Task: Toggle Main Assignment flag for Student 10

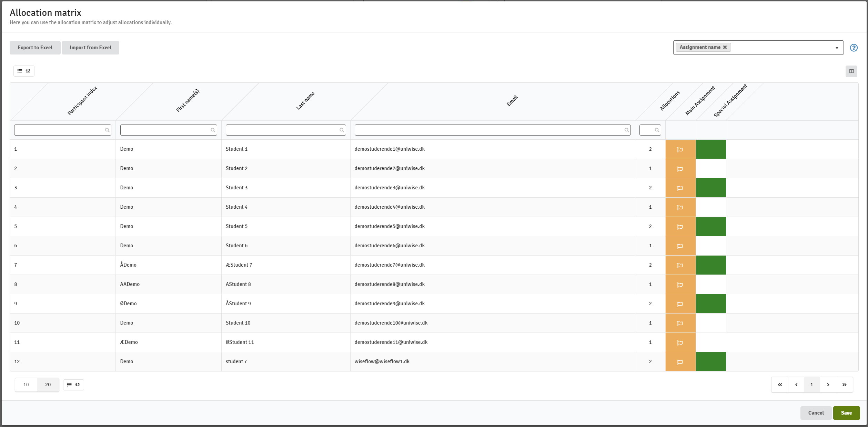Action: tap(680, 323)
